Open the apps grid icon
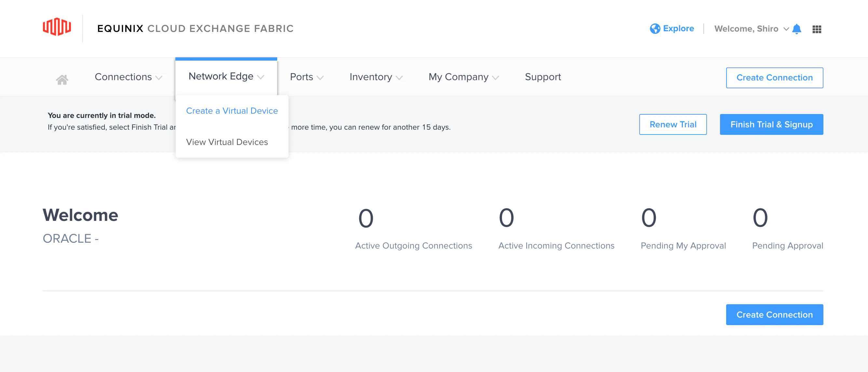The height and width of the screenshot is (372, 868). coord(817,29)
